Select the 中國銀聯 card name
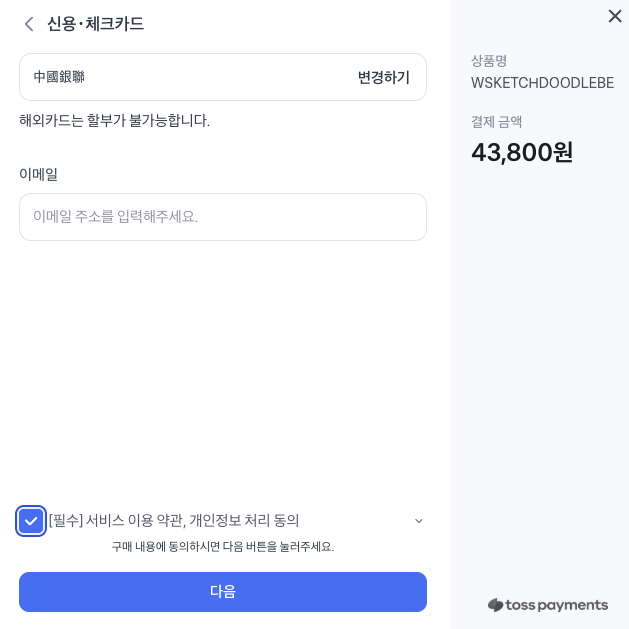The image size is (629, 629). click(x=59, y=77)
